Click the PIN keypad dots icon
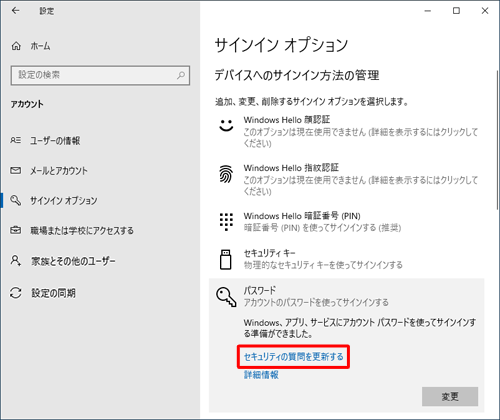 226,222
